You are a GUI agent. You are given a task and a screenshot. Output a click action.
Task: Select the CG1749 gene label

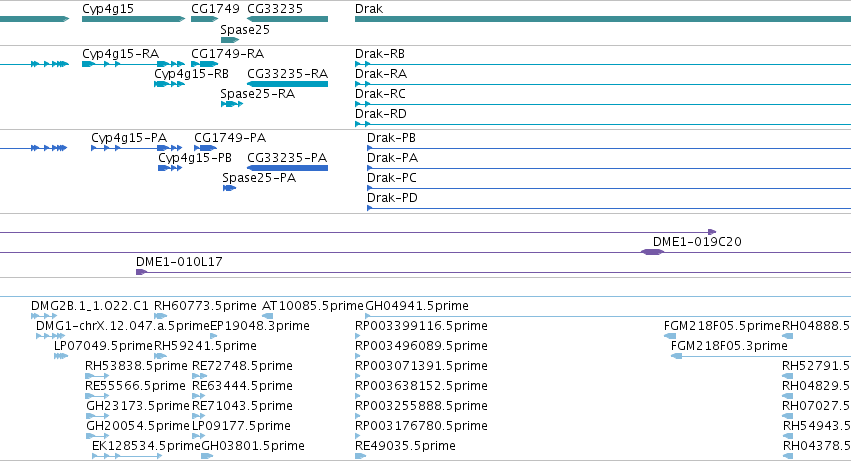(215, 9)
